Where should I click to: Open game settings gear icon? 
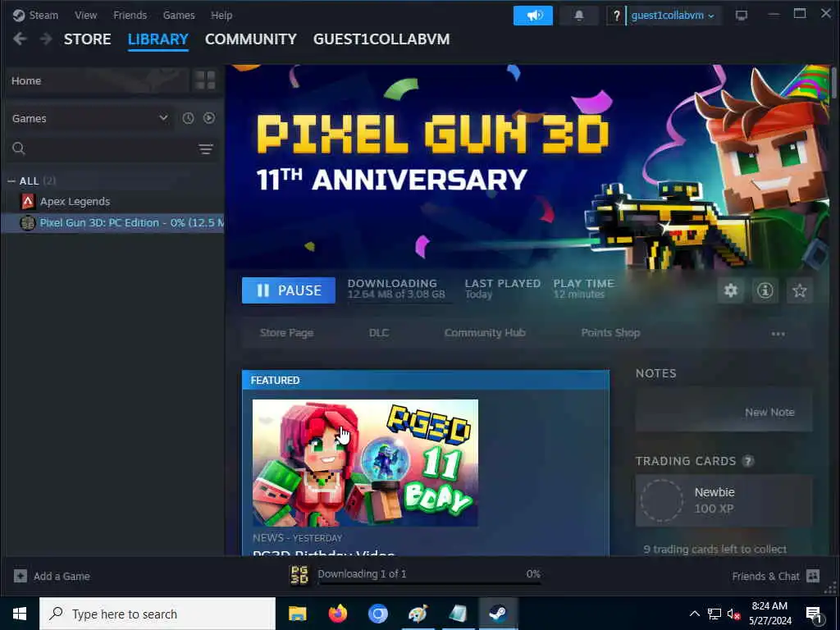pos(731,290)
